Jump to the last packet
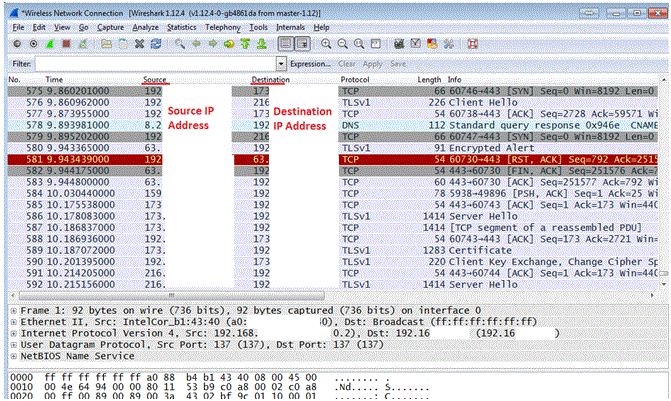Screen dimensions: 671x401 (261, 44)
